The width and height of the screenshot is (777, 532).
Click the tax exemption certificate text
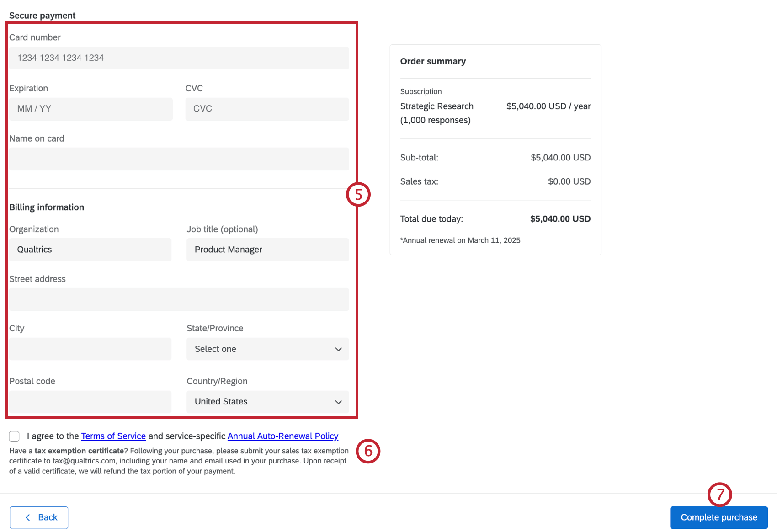point(79,451)
